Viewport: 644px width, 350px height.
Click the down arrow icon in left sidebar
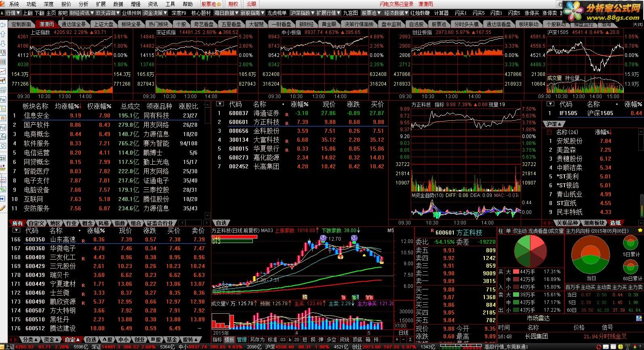[x=3, y=43]
